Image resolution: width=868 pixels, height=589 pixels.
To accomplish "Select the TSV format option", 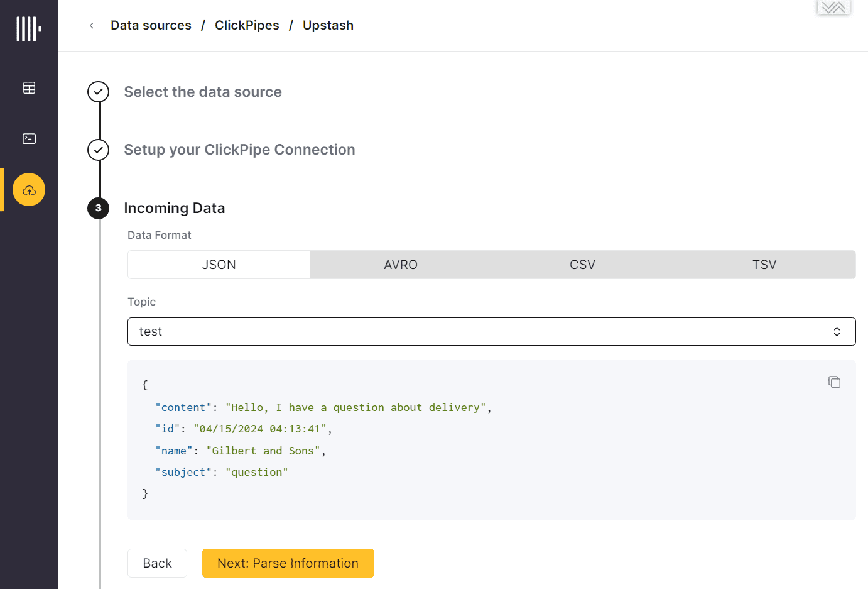I will pos(764,265).
